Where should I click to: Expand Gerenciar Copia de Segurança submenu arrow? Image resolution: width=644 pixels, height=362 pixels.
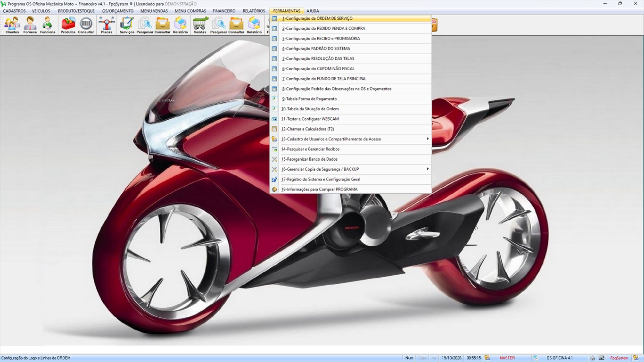click(428, 169)
